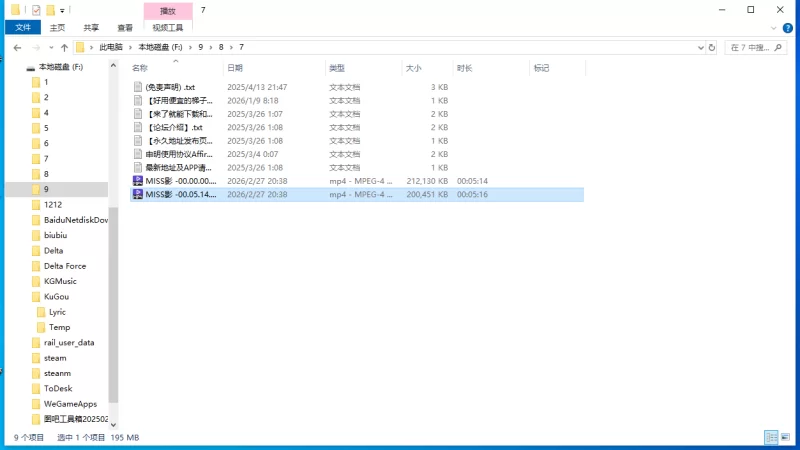The height and width of the screenshot is (450, 800).
Task: Click the quick access new folder icon
Action: [50, 10]
